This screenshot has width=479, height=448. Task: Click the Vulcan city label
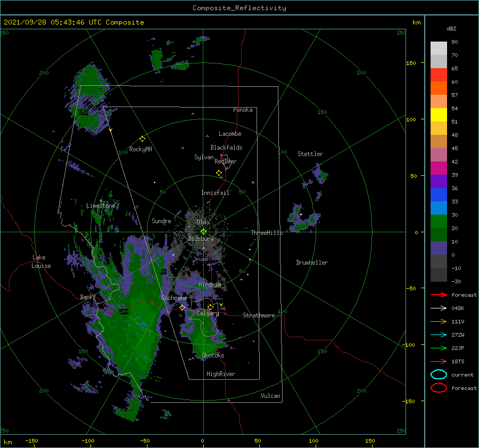tap(271, 396)
